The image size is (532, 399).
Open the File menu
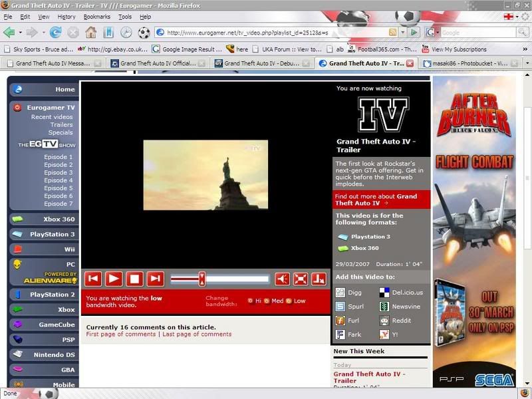point(7,17)
